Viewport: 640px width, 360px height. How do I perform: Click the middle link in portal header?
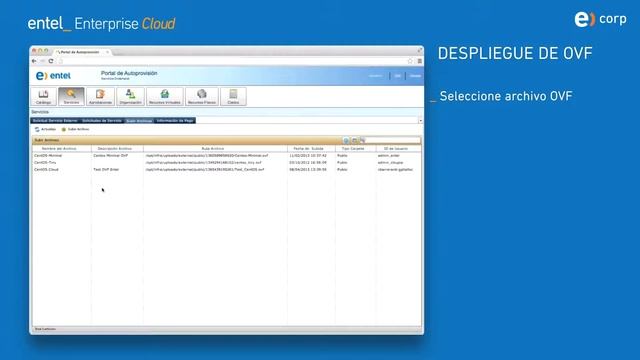point(398,76)
